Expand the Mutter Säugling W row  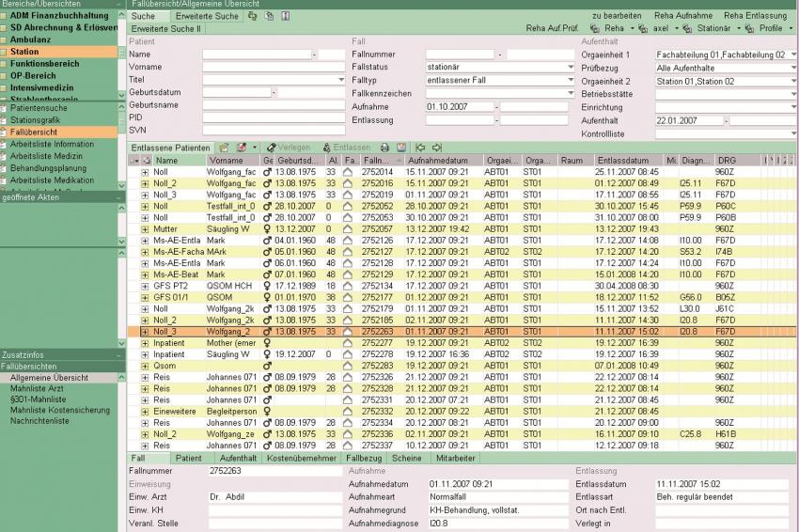tap(145, 229)
